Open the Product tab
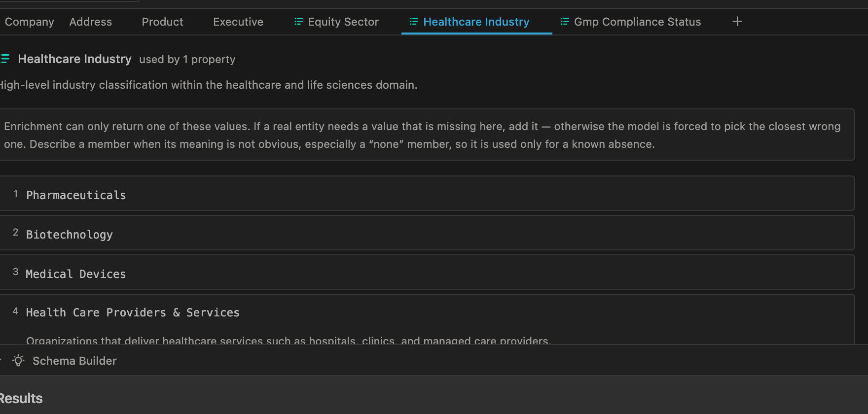Screen dimensions: 868x414 click(x=162, y=22)
